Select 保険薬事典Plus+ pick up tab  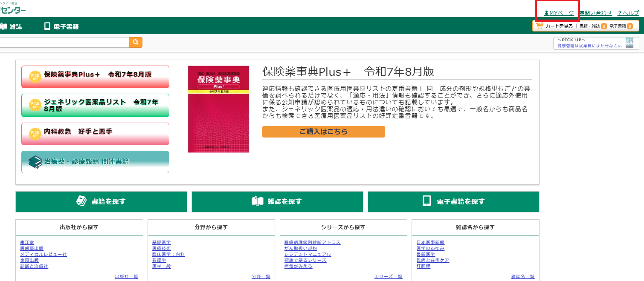95,77
